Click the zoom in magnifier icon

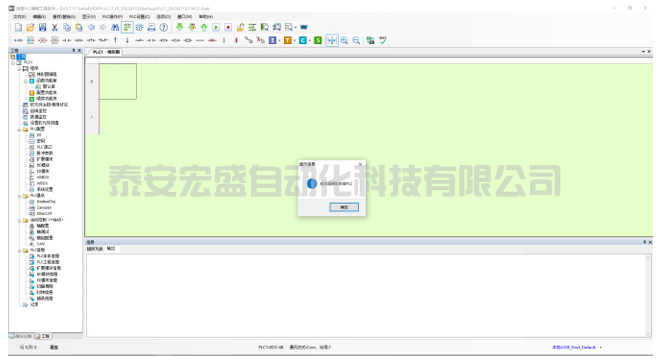(344, 40)
